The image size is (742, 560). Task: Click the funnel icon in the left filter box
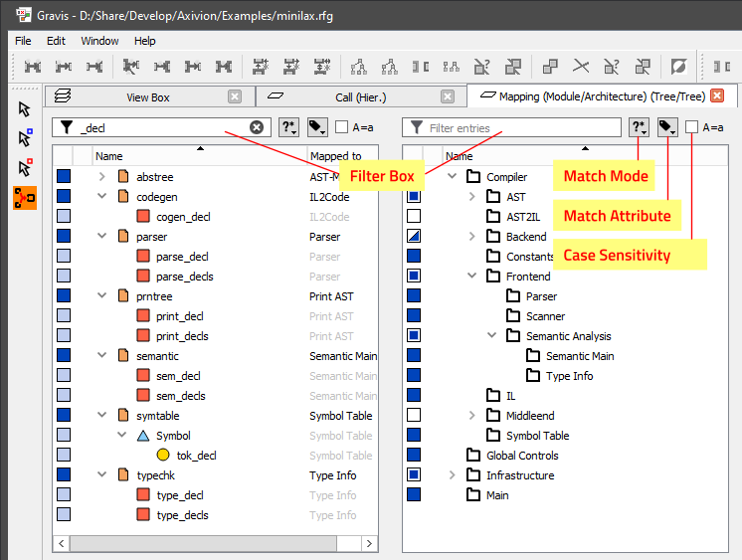(67, 127)
